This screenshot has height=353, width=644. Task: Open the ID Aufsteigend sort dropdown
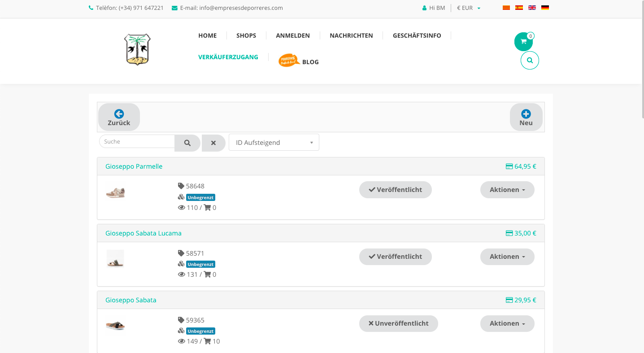tap(274, 142)
